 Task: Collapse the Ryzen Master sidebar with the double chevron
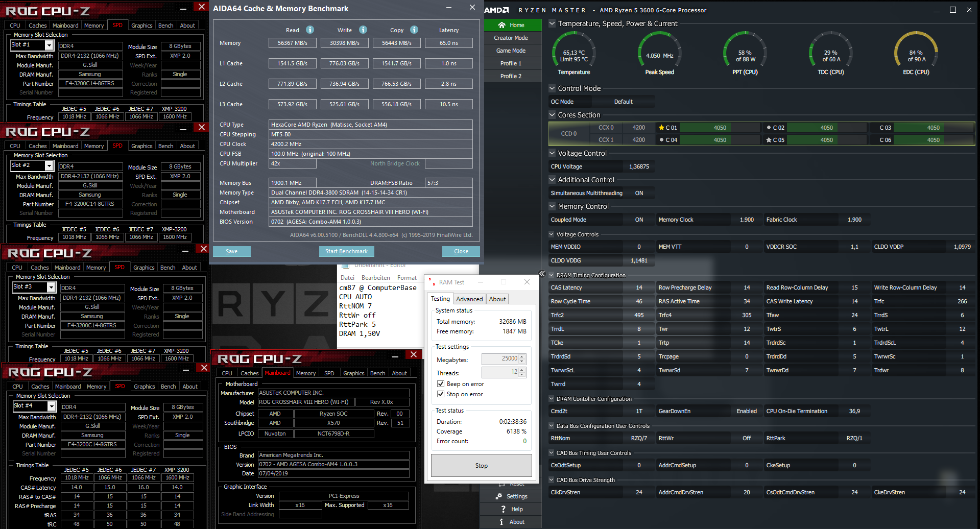tap(542, 274)
